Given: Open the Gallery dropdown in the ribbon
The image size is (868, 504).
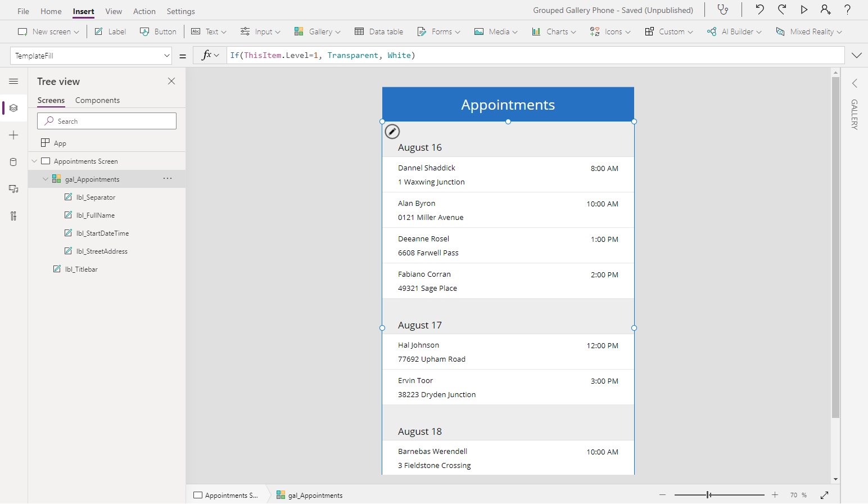Looking at the screenshot, I should pos(317,31).
